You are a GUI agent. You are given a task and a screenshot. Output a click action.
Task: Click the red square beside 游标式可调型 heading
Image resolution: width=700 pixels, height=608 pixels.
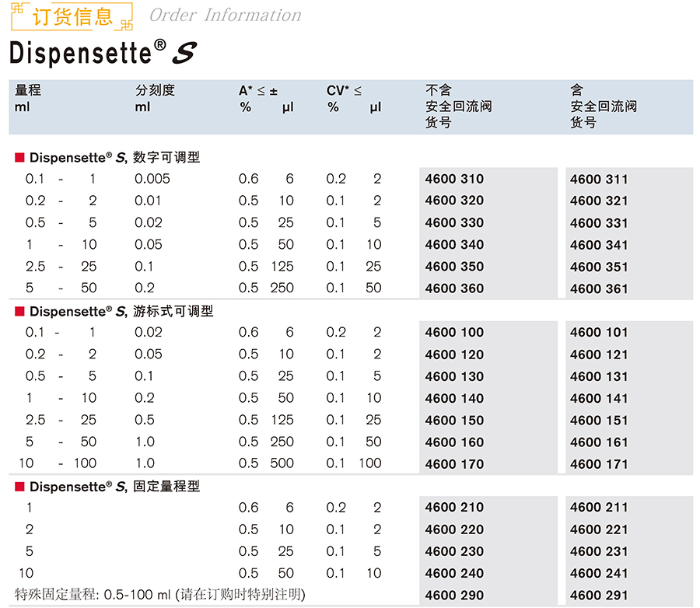point(20,312)
